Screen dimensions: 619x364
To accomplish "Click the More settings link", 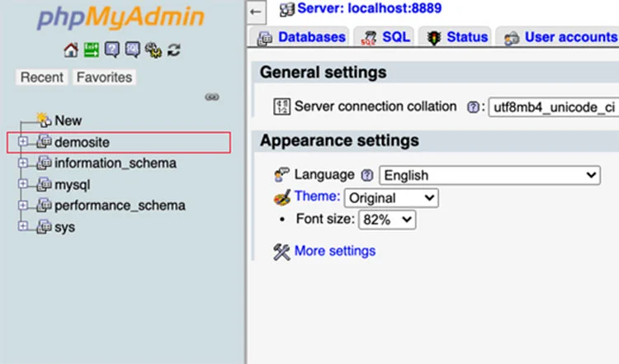I will click(335, 251).
